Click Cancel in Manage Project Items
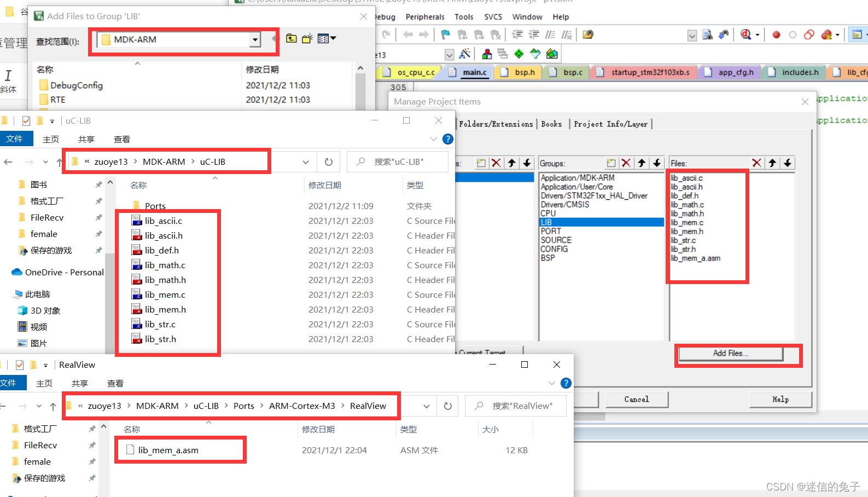Screen dimensions: 868x497 point(637,400)
